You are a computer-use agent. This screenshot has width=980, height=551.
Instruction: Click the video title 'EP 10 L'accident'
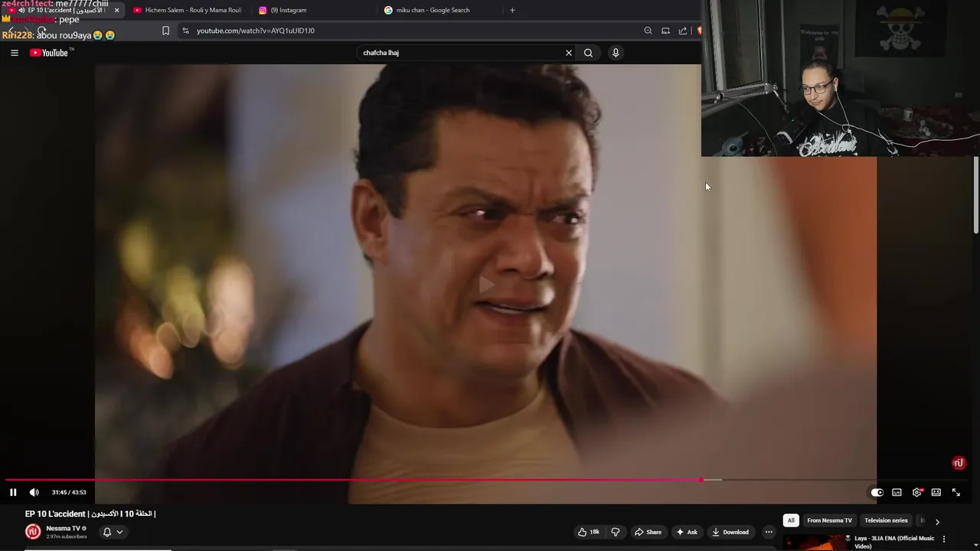[x=90, y=514]
